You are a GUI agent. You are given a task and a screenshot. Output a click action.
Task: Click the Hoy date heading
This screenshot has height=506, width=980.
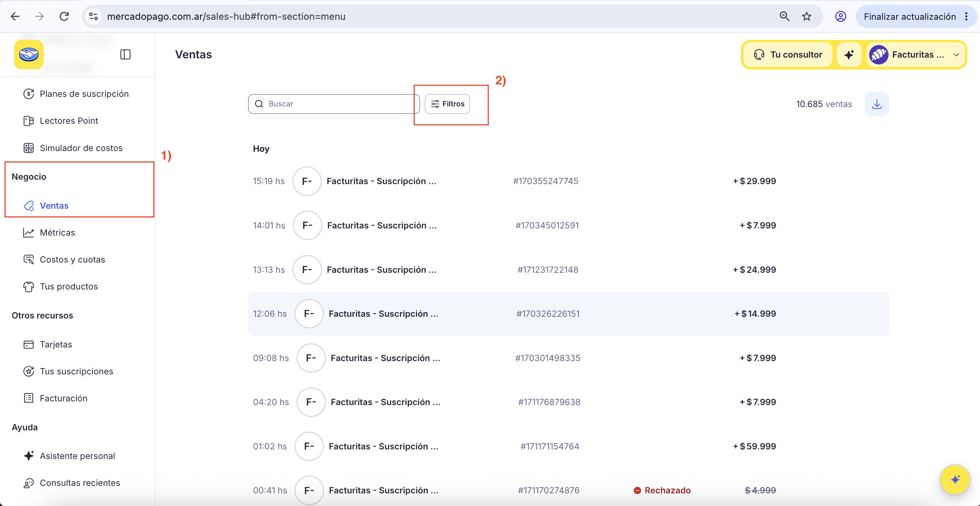click(261, 149)
